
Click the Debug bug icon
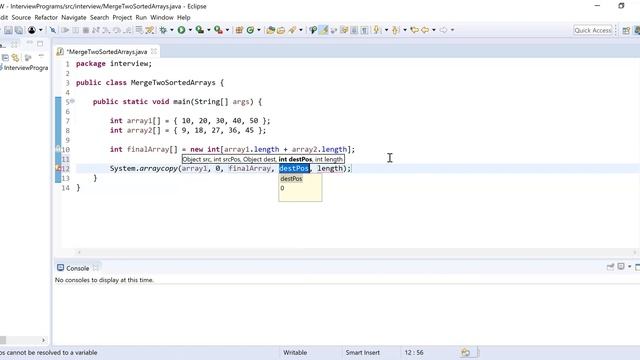pos(163,30)
